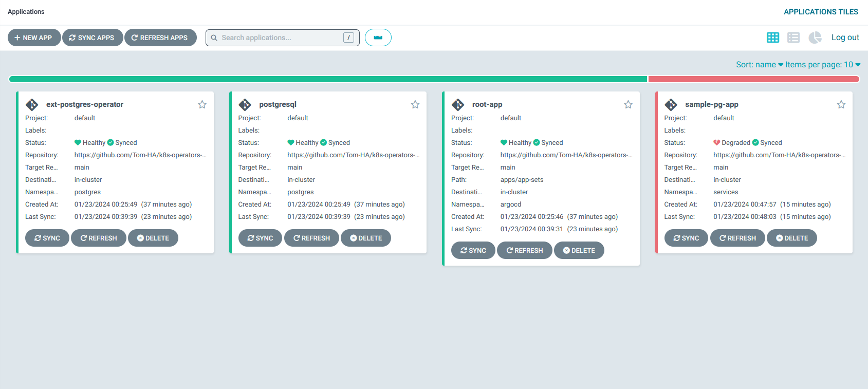
Task: Open the Sort: name dropdown
Action: 760,65
